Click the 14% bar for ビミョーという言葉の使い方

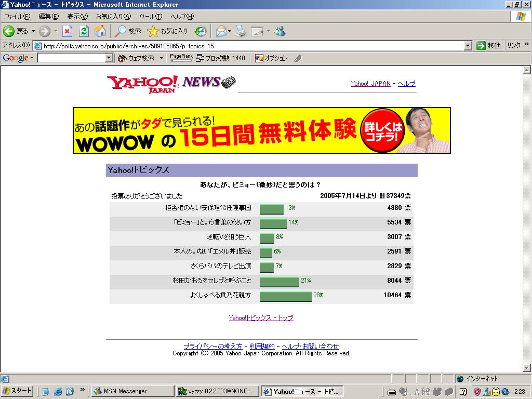pyautogui.click(x=273, y=223)
